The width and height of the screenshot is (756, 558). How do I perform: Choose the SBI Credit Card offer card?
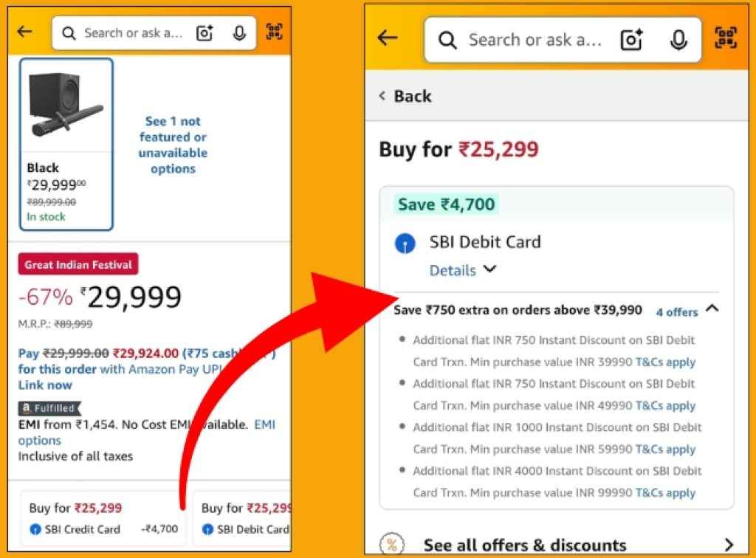tap(103, 518)
